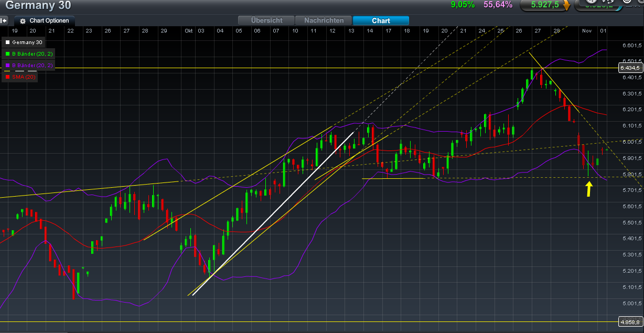Select the Chart tab
Viewport: 644px width, 333px height.
(381, 20)
